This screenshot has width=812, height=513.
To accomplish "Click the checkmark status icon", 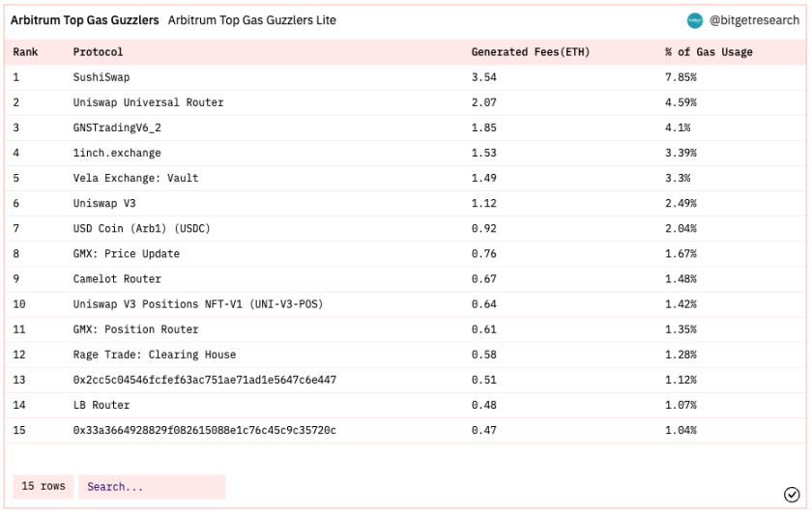I will coord(792,495).
